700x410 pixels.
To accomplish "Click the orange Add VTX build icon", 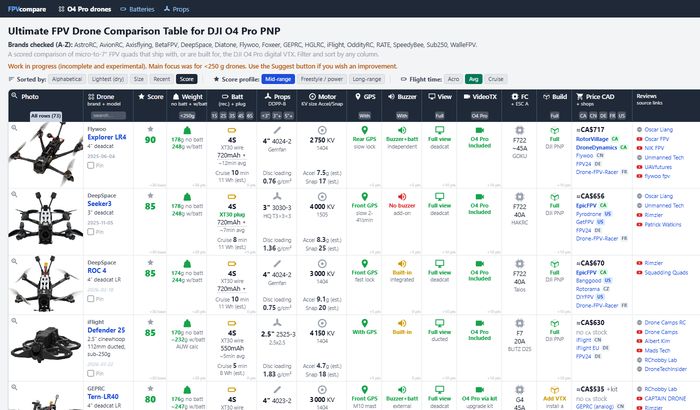I will [554, 390].
